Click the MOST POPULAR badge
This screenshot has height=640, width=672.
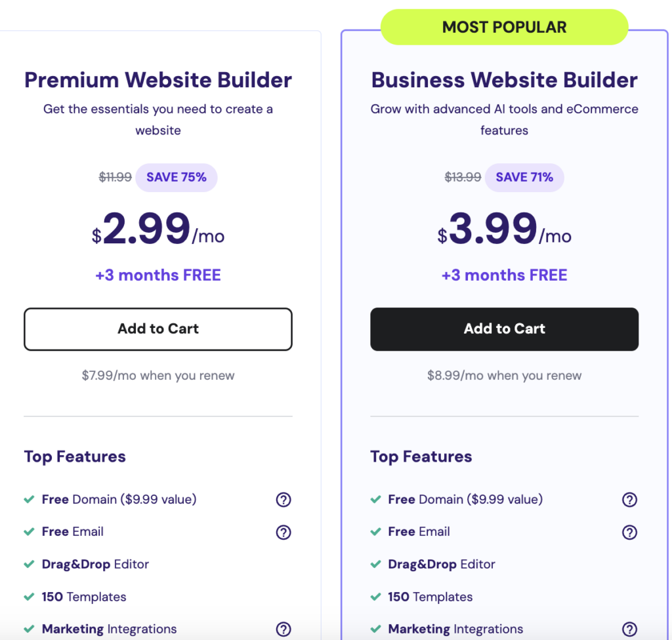click(504, 27)
